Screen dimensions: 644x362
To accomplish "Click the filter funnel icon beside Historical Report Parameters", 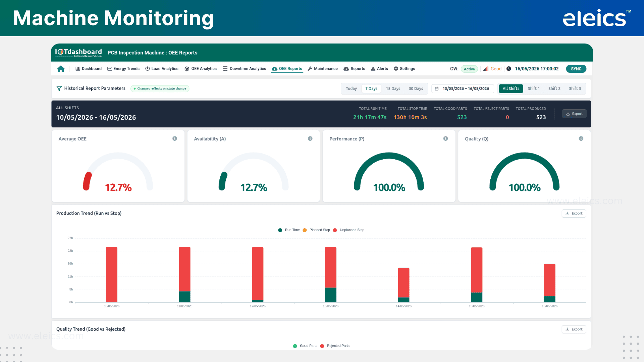I will coord(59,88).
